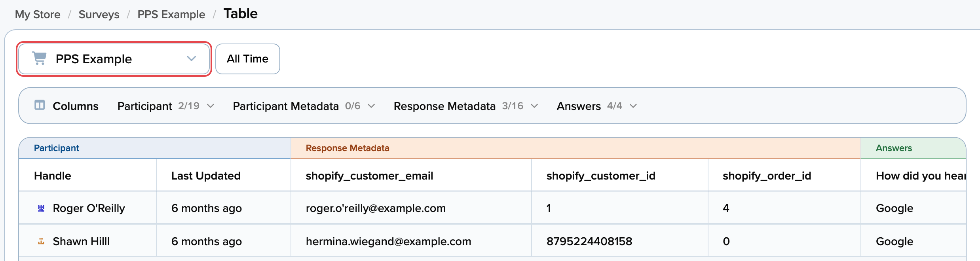The image size is (980, 261).
Task: Click customer id 8795224408158 cell
Action: pyautogui.click(x=620, y=241)
